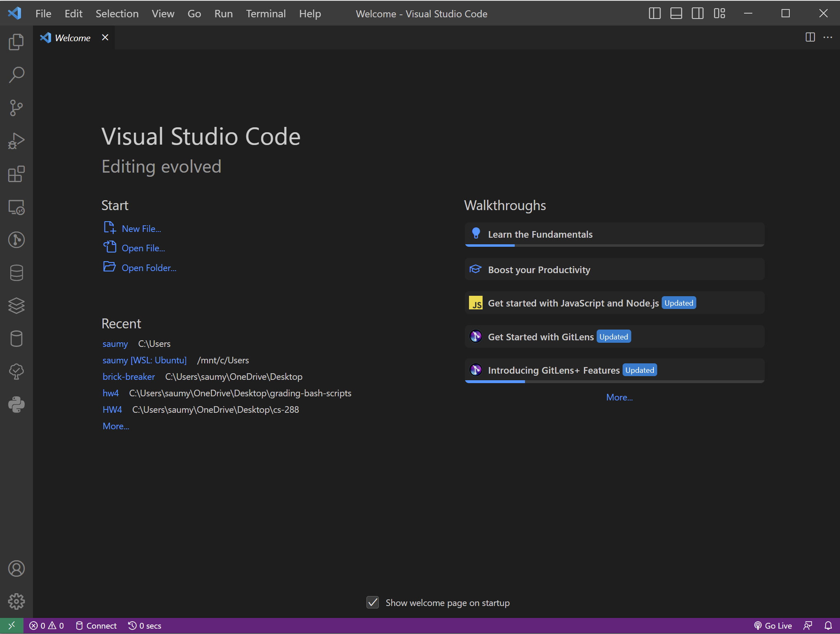Uncheck Show welcome page on startup
This screenshot has width=840, height=634.
[x=373, y=603]
